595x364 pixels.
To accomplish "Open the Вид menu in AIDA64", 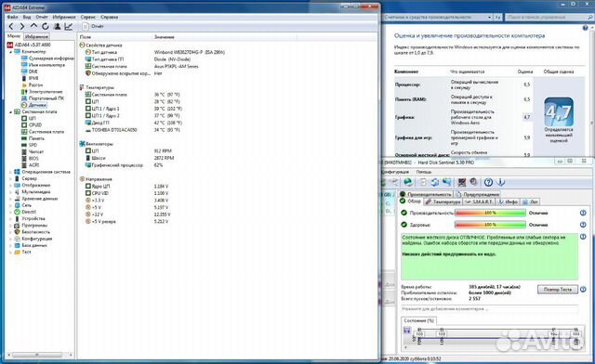I will click(x=27, y=17).
